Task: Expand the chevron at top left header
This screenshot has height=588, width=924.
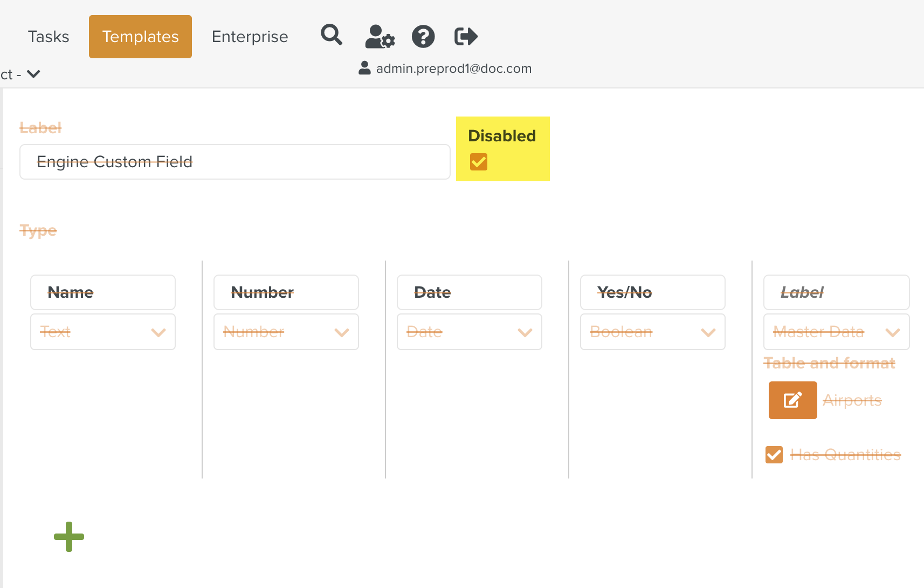Action: click(x=33, y=74)
